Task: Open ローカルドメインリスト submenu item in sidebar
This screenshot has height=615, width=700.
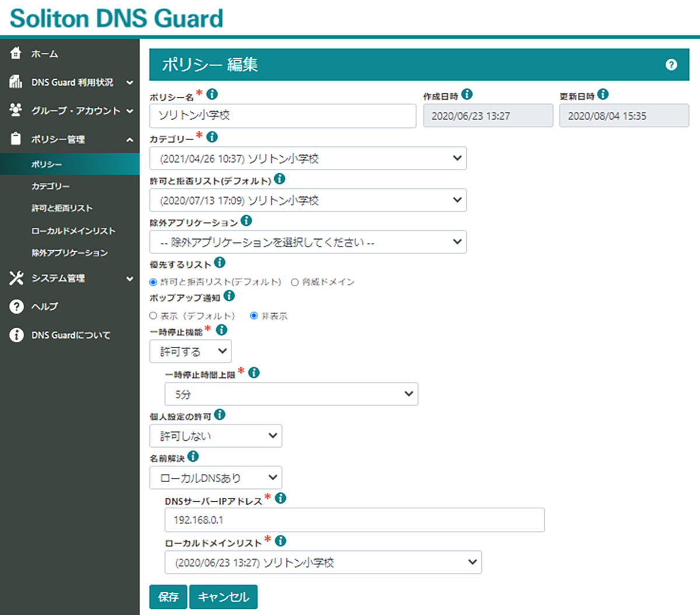Action: coord(73,231)
